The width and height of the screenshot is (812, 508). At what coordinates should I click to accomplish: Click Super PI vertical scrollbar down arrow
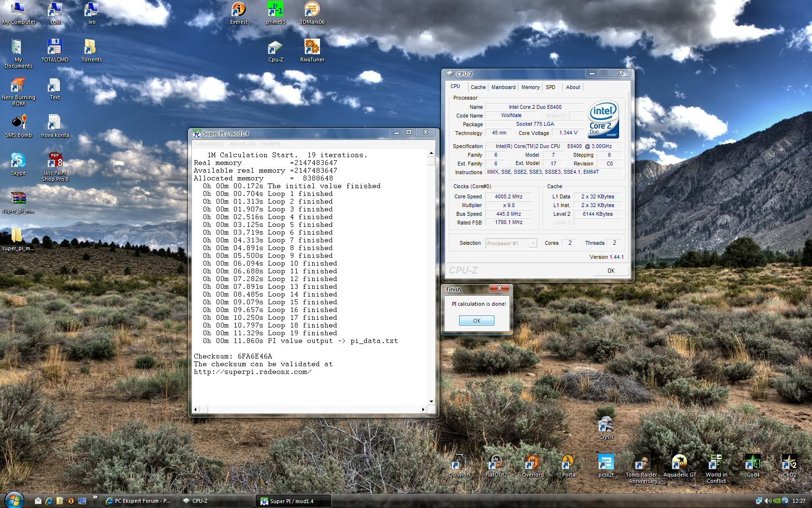click(431, 401)
